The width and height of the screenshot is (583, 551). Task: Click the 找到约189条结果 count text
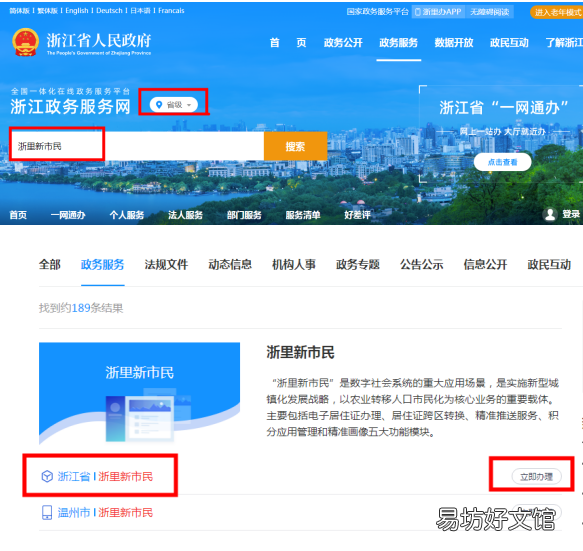[81, 308]
